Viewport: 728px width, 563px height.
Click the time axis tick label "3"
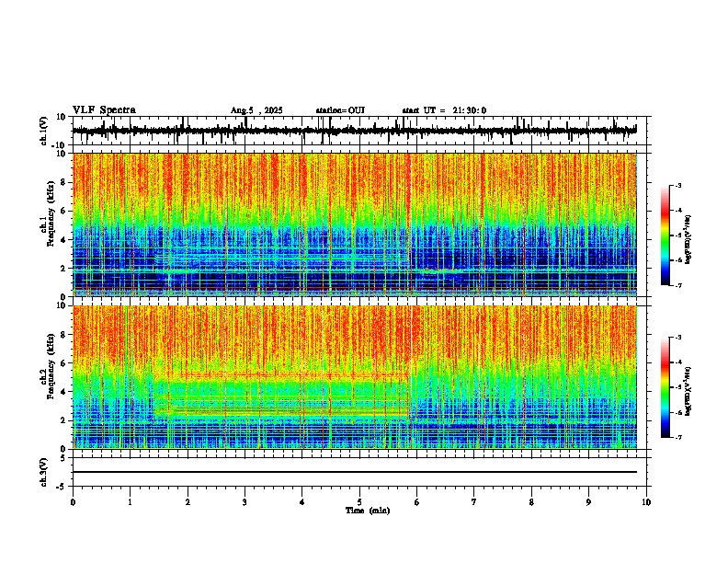(x=245, y=502)
